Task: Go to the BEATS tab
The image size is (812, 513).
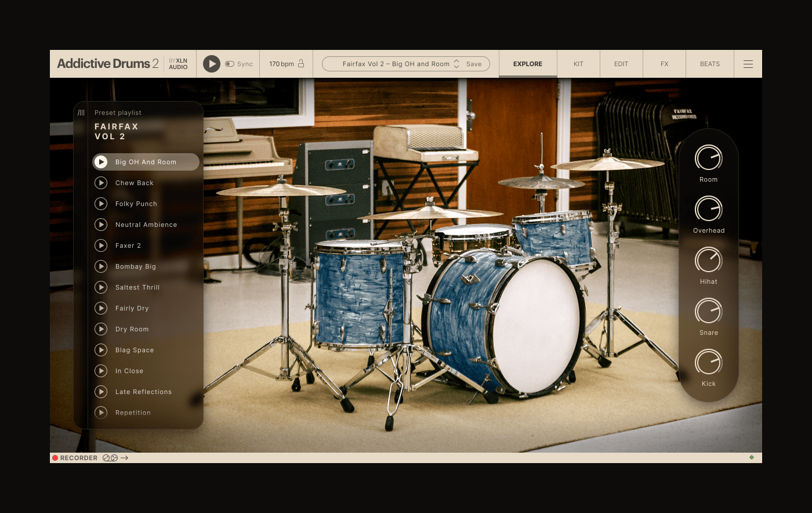Action: point(710,64)
